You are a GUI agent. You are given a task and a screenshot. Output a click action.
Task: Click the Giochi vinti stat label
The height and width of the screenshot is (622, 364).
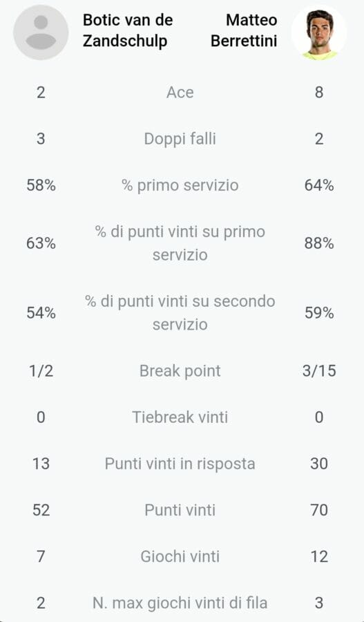[x=180, y=556]
